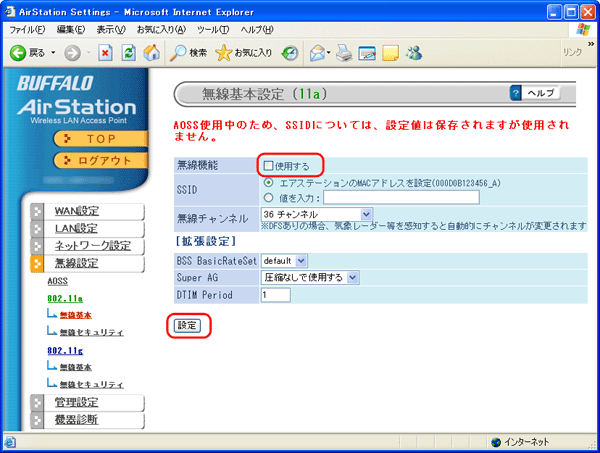Image resolution: width=600 pixels, height=453 pixels.
Task: Open the Mail icon dropdown arrow
Action: click(x=329, y=53)
